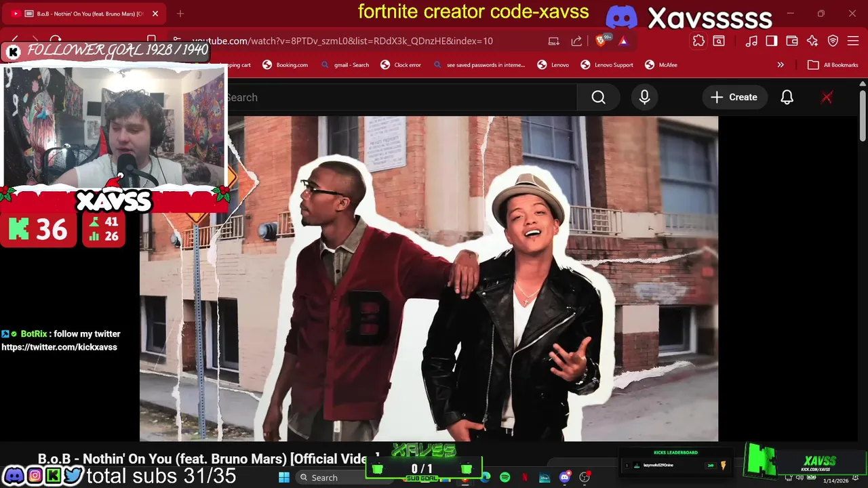Open the Extensions puzzle icon
This screenshot has width=868, height=488.
click(698, 41)
